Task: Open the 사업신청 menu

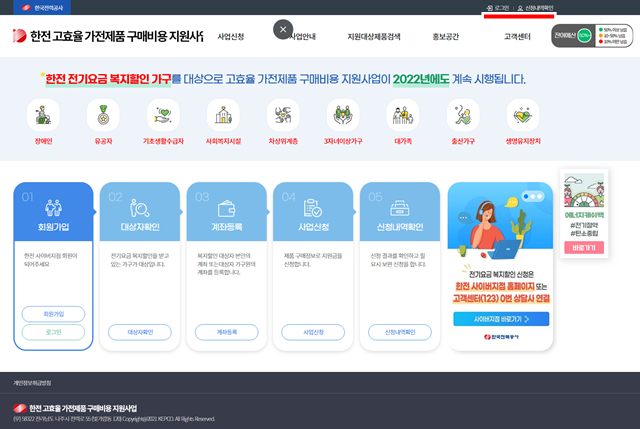Action: 231,36
